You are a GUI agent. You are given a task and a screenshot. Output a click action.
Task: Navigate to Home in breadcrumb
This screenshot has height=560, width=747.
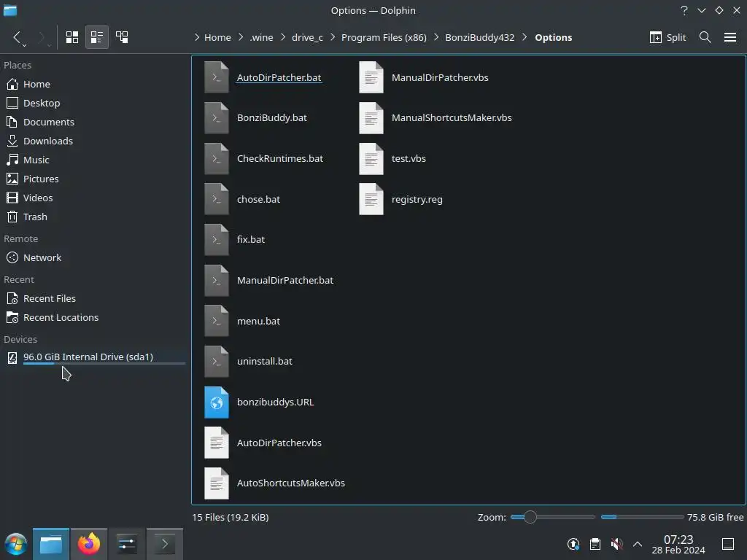(217, 37)
